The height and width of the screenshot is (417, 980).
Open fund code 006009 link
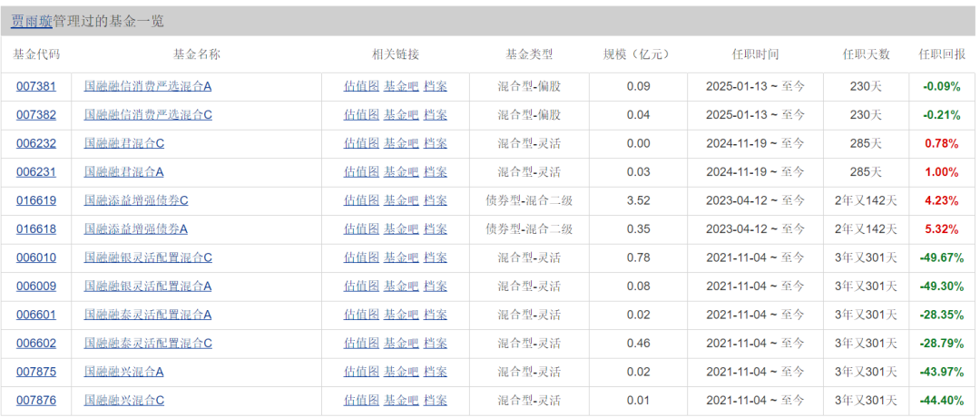[35, 286]
